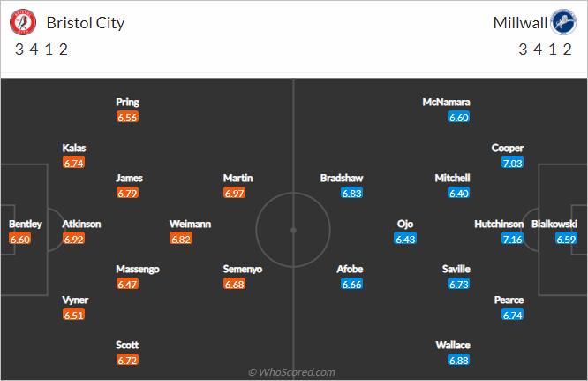Viewport: 588px width, 381px height.
Task: Click player Wallace's name
Action: 453,345
